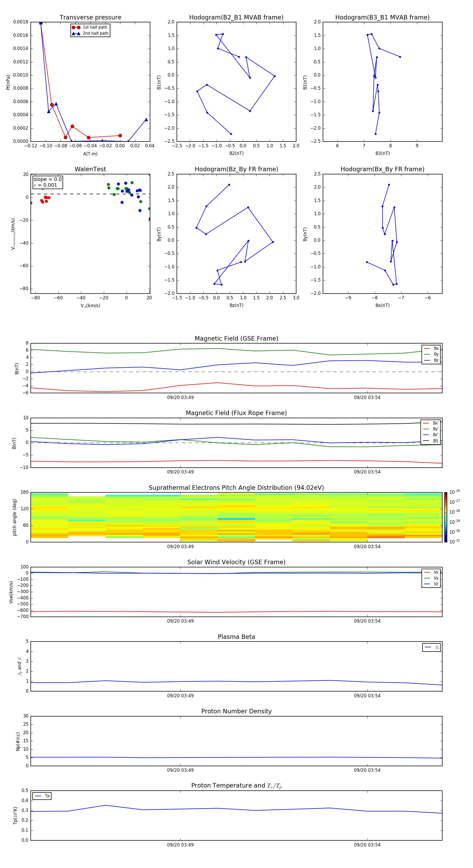Click the "Proton Temperature and Te/Tp" title
473x868 pixels.
click(236, 786)
